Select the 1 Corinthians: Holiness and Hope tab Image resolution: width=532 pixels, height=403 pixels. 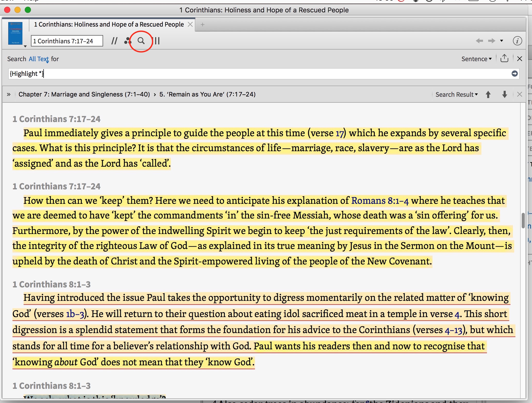click(109, 24)
